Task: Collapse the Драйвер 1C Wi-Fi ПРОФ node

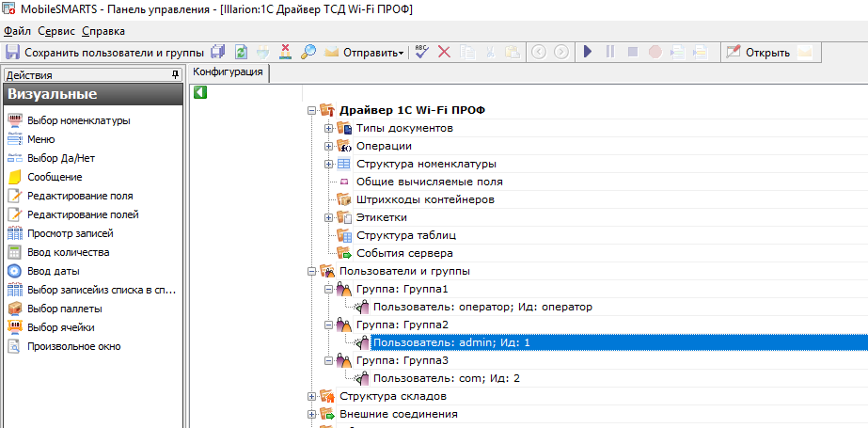Action: pyautogui.click(x=311, y=111)
